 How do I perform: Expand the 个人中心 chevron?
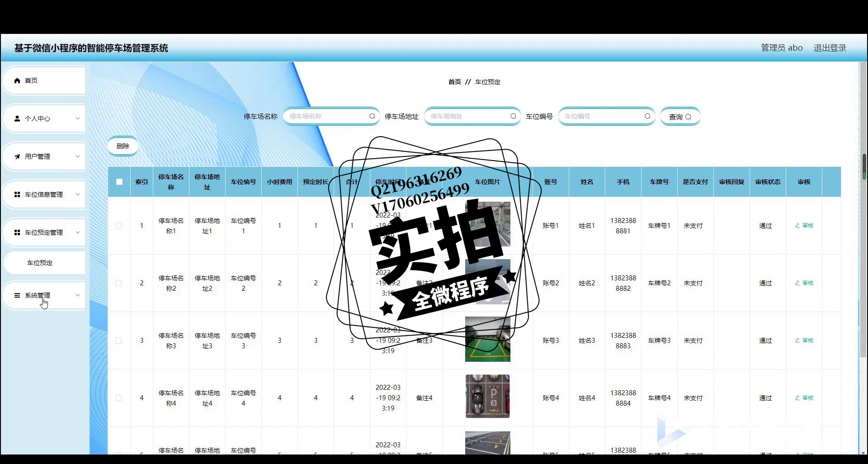[x=78, y=118]
